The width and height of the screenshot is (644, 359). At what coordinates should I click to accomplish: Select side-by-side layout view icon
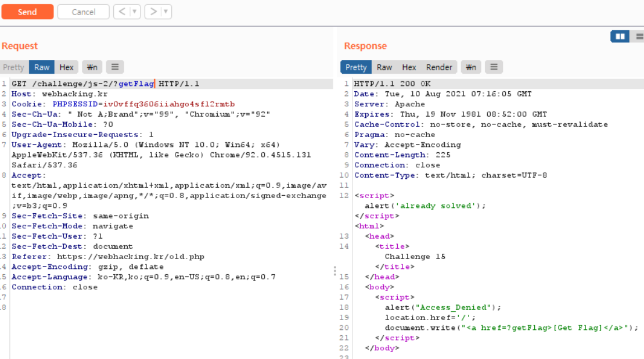pyautogui.click(x=620, y=37)
